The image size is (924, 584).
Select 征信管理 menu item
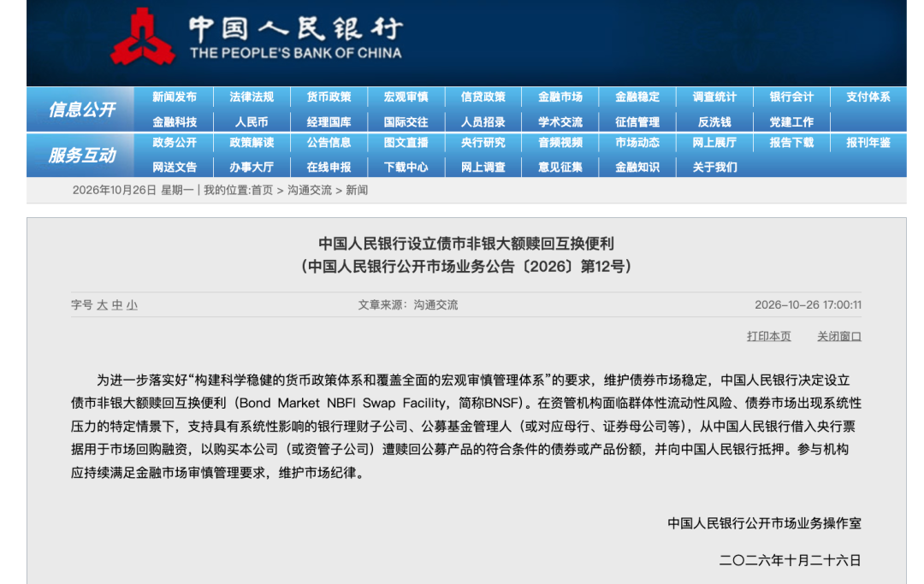[637, 122]
